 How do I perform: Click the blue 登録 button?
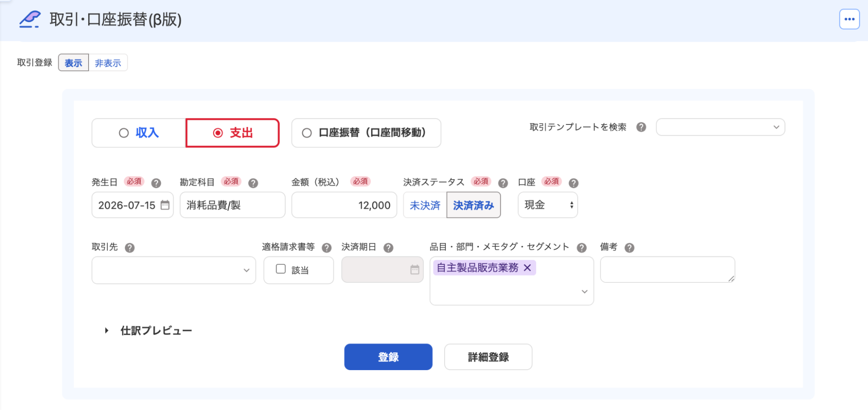click(x=388, y=357)
